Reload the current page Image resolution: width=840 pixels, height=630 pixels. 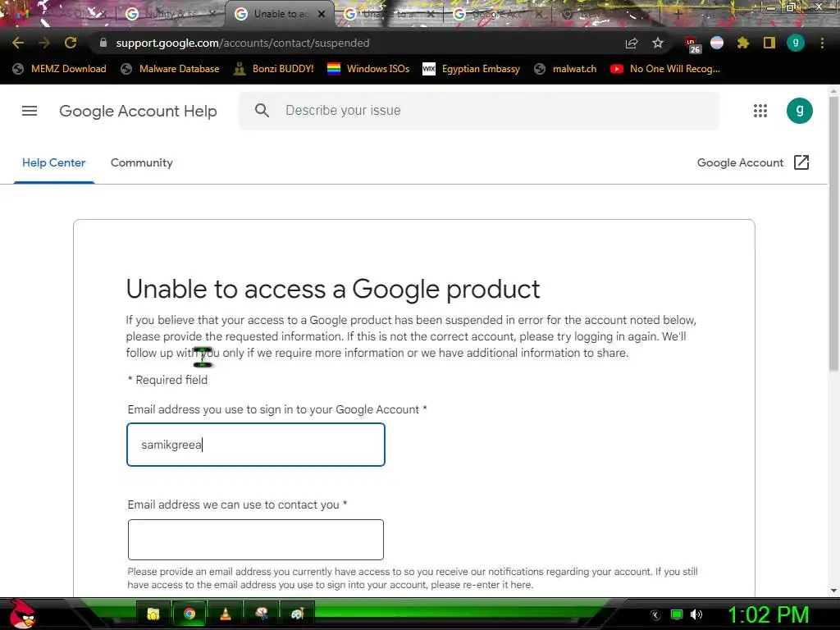[x=71, y=43]
